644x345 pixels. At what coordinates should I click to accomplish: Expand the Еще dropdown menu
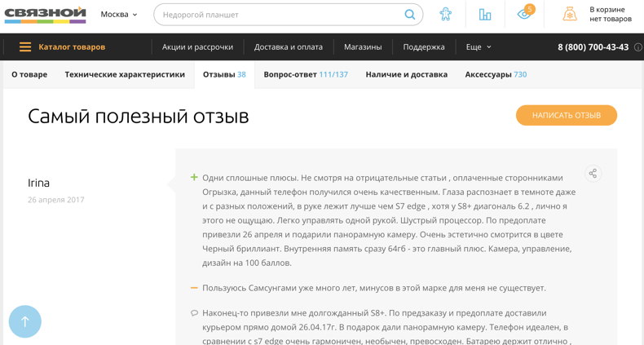point(479,46)
